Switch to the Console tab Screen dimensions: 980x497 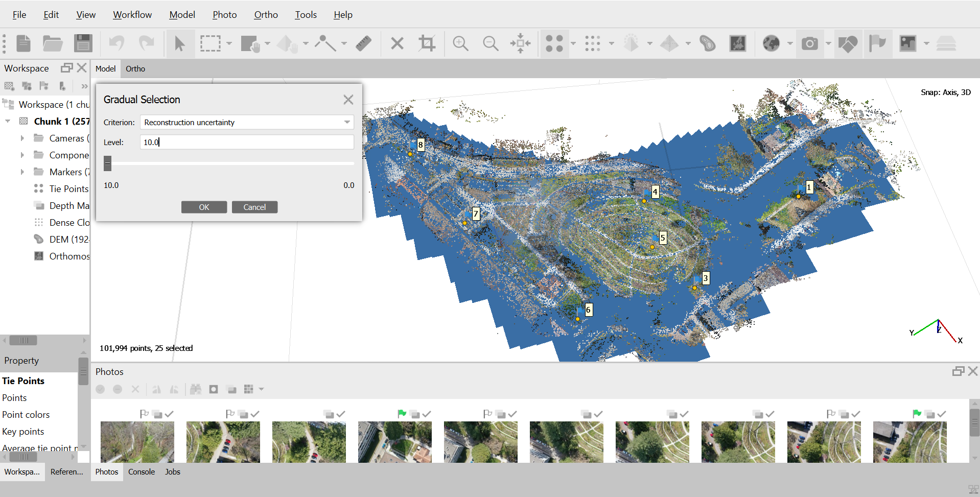click(141, 472)
